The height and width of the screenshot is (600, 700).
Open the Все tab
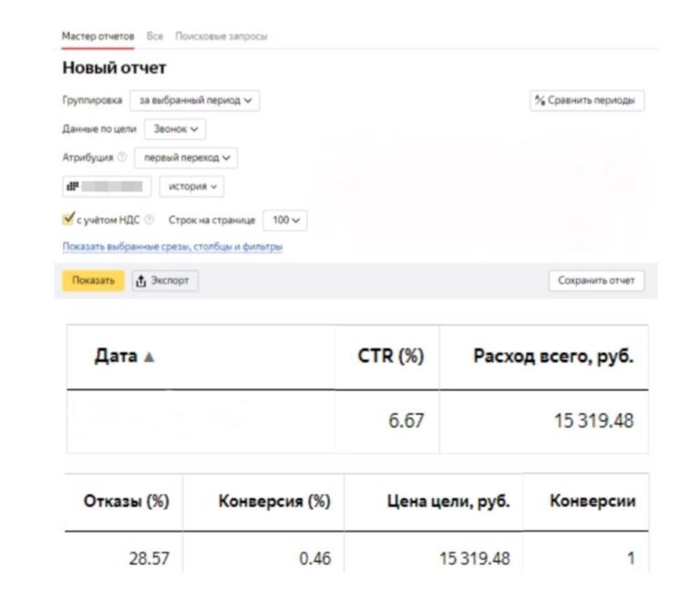point(155,36)
